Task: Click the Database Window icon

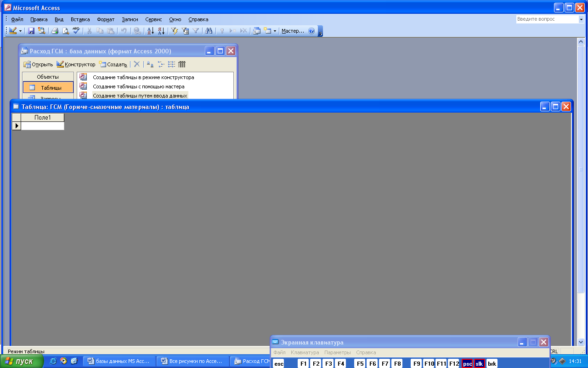Action: 257,31
